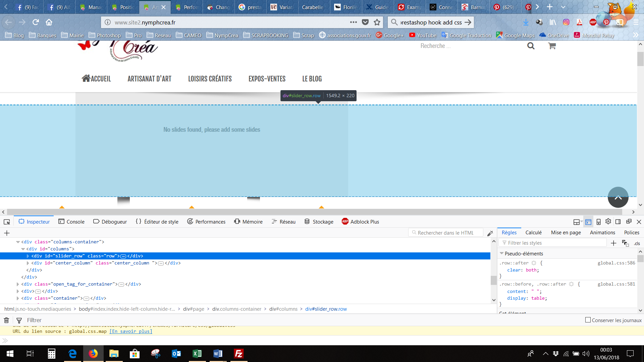Click the Filtrer les styles field
Screen dimensions: 644x362
(x=553, y=243)
